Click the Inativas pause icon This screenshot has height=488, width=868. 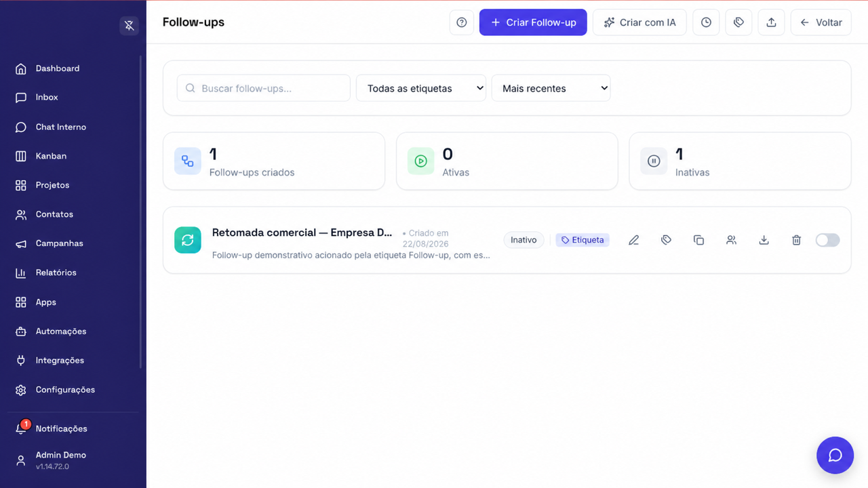(654, 161)
